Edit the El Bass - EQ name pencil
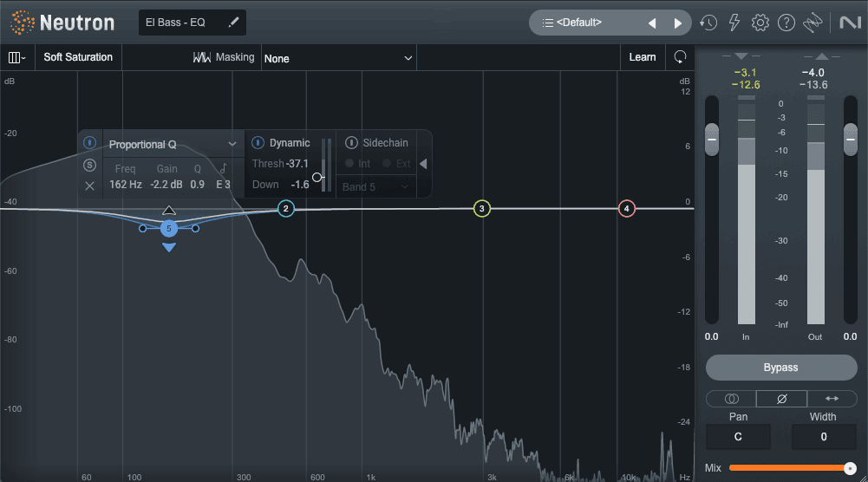Viewport: 868px width, 482px height. click(x=233, y=23)
